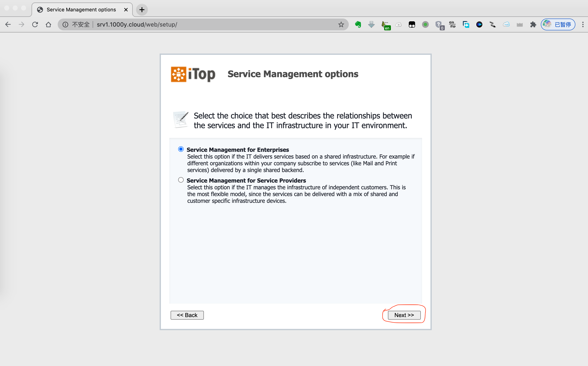Navigate back with the browser arrow

8,24
